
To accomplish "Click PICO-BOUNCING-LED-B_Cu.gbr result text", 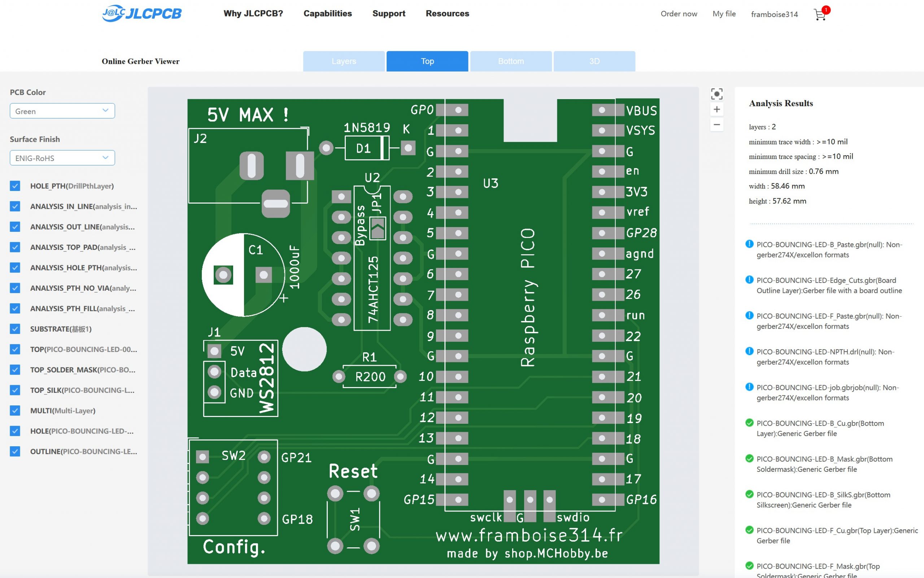I will [820, 428].
